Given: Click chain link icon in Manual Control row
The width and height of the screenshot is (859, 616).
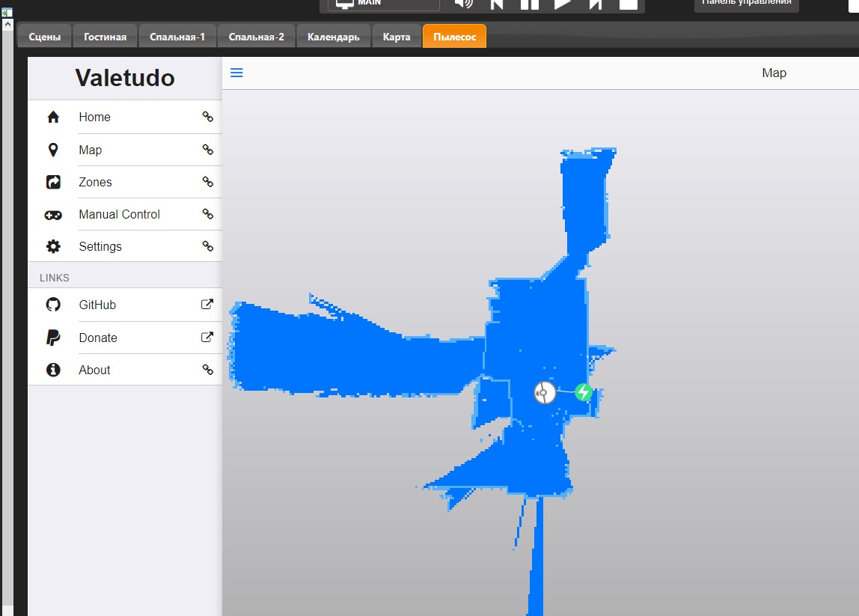Looking at the screenshot, I should tap(207, 214).
